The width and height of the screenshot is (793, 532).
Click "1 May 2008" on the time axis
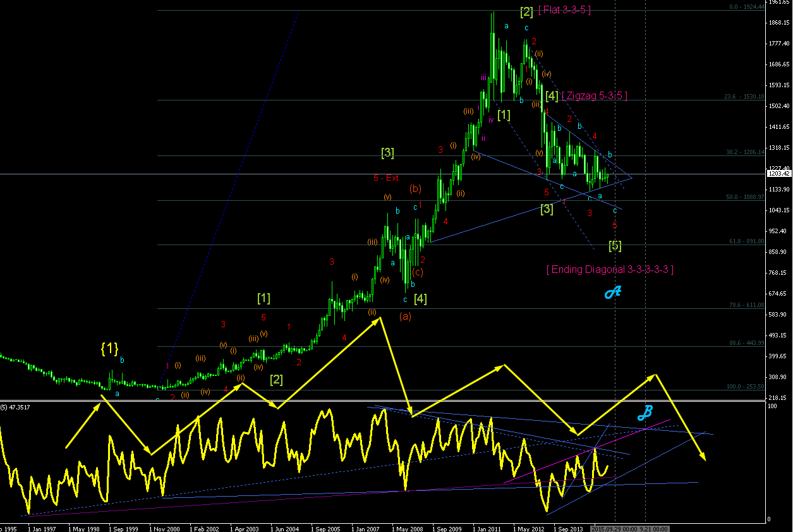pos(408,528)
